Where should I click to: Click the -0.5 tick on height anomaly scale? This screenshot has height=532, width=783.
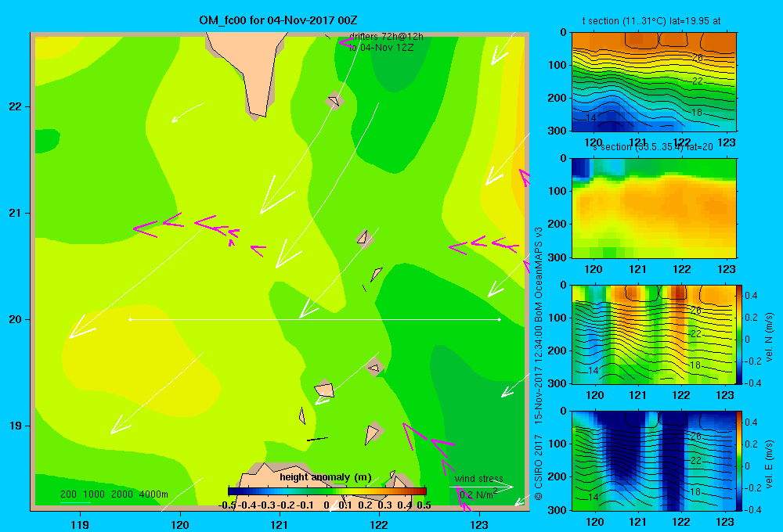click(227, 505)
